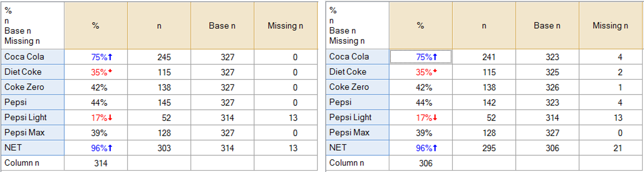Viewport: 644px width, 172px height.
Task: Click the NET row label in the right table
Action: coord(338,147)
